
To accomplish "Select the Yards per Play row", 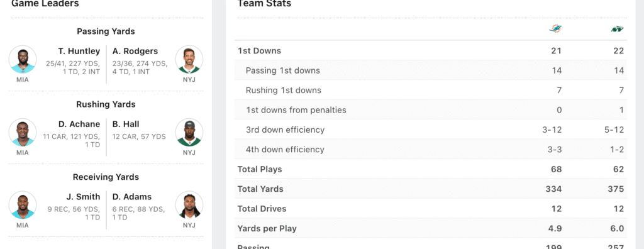I will (431, 228).
